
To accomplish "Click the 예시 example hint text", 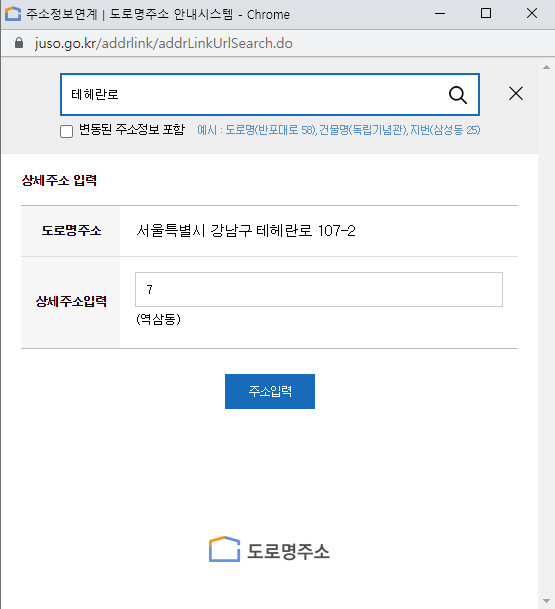I will (339, 130).
